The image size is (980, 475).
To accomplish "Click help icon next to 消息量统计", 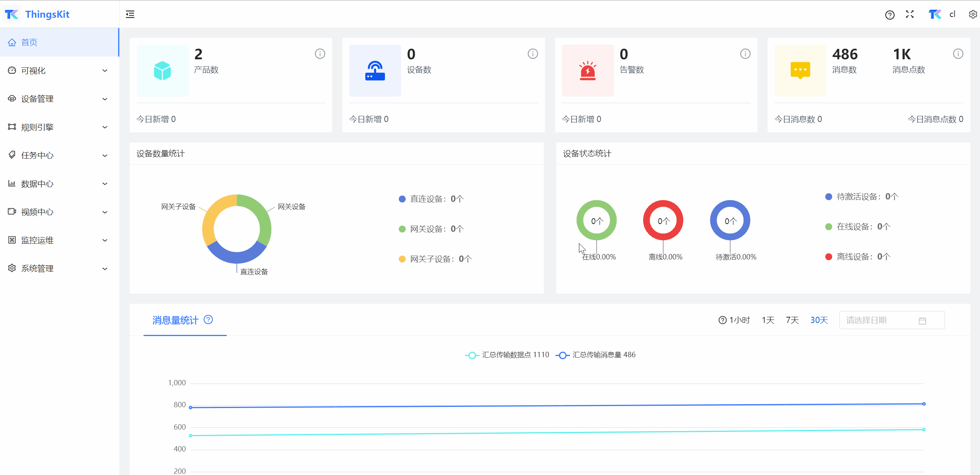I will click(208, 320).
